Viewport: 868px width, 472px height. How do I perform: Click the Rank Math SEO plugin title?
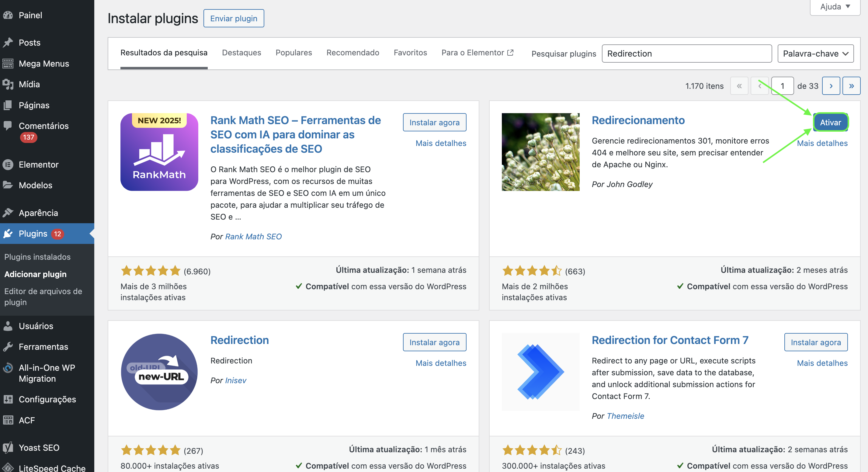tap(296, 134)
